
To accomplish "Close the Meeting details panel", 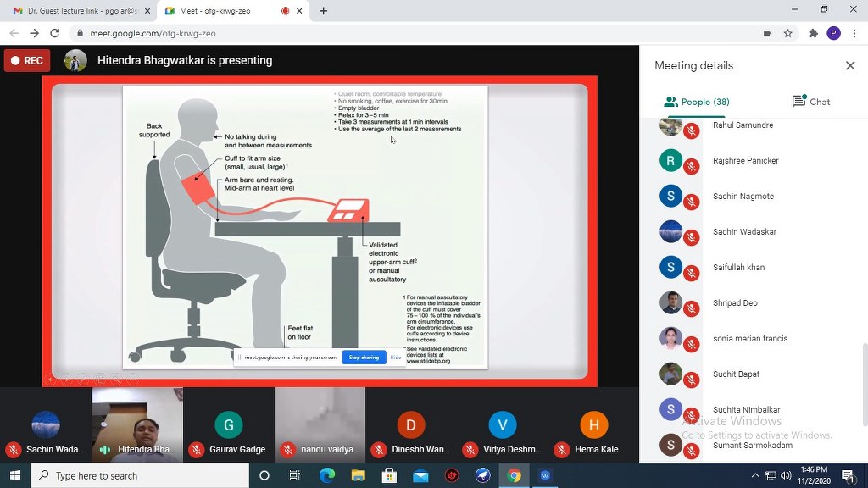I will tap(850, 66).
